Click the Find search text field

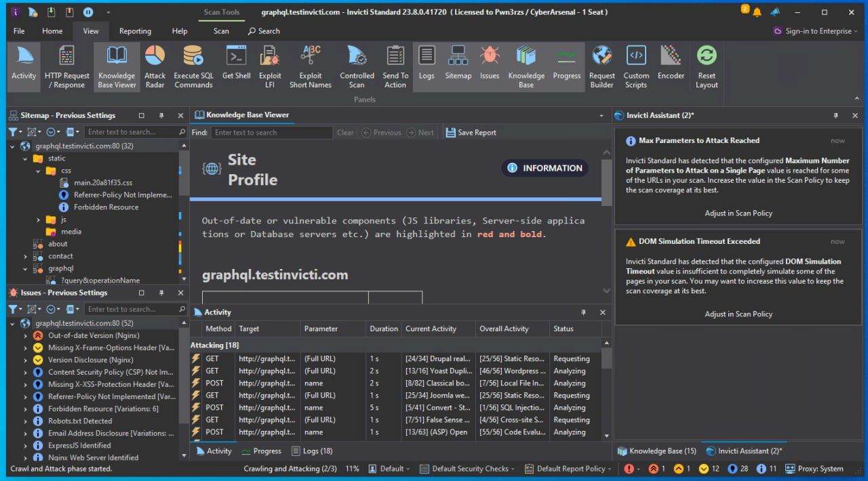271,133
